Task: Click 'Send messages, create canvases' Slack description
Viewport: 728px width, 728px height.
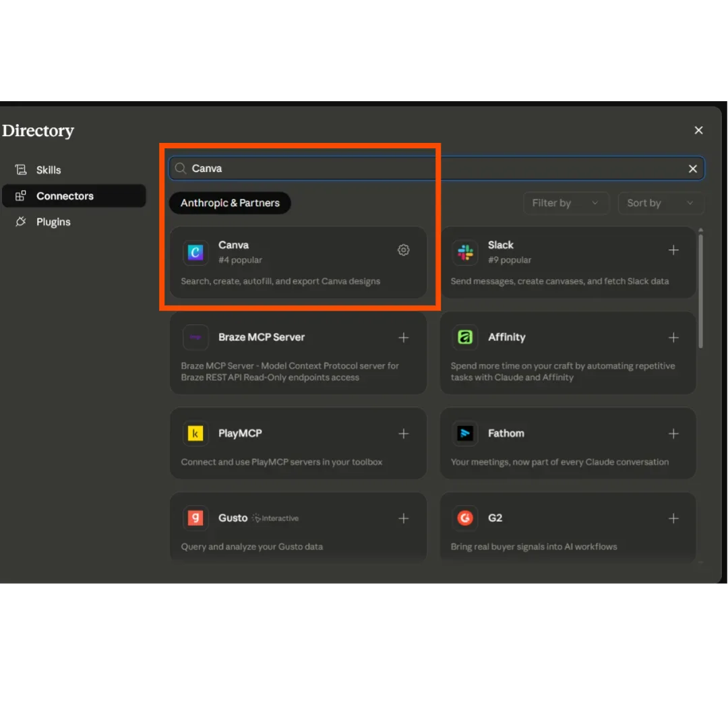Action: 559,281
